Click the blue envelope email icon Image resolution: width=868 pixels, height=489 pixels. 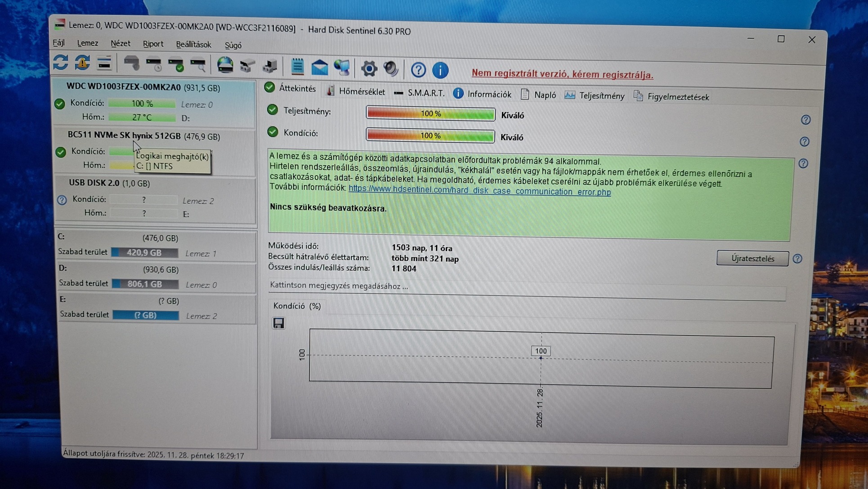(x=319, y=67)
